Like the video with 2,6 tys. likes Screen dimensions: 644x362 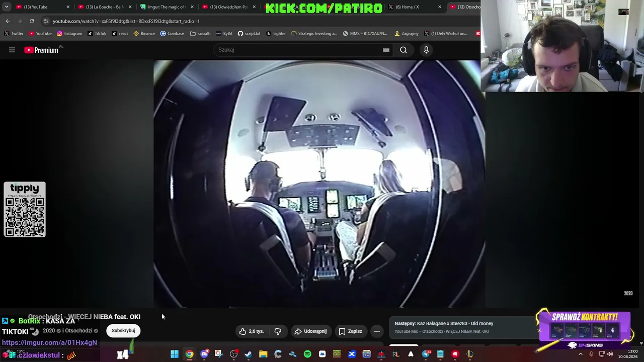(252, 331)
